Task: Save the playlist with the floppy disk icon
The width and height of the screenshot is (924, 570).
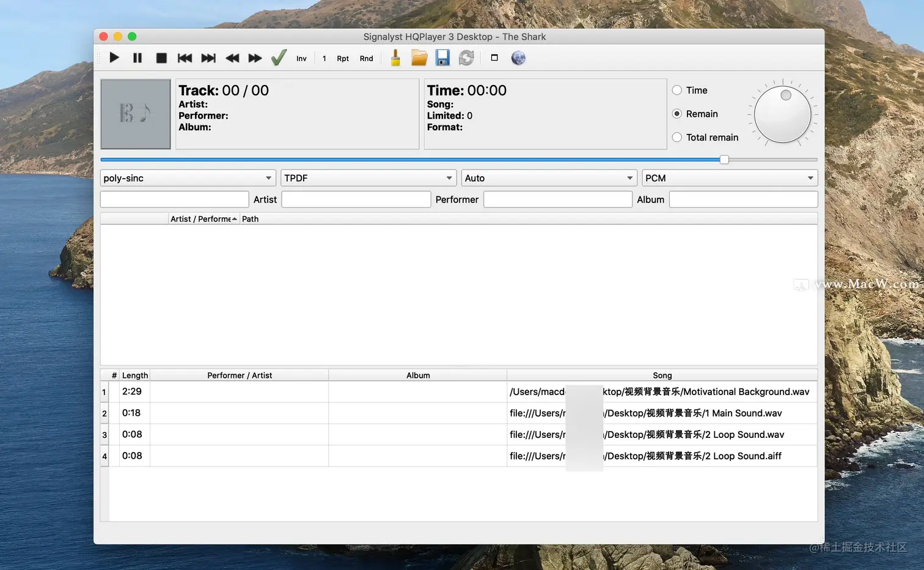Action: click(x=442, y=58)
